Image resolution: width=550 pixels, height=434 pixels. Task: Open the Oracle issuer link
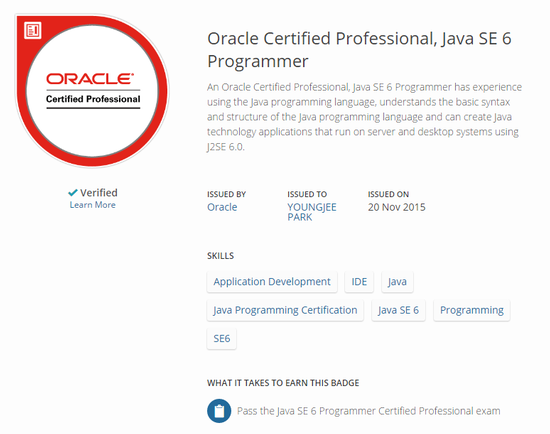222,207
